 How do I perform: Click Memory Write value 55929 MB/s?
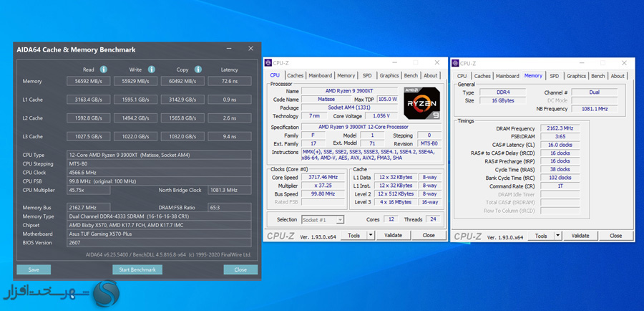[x=135, y=81]
